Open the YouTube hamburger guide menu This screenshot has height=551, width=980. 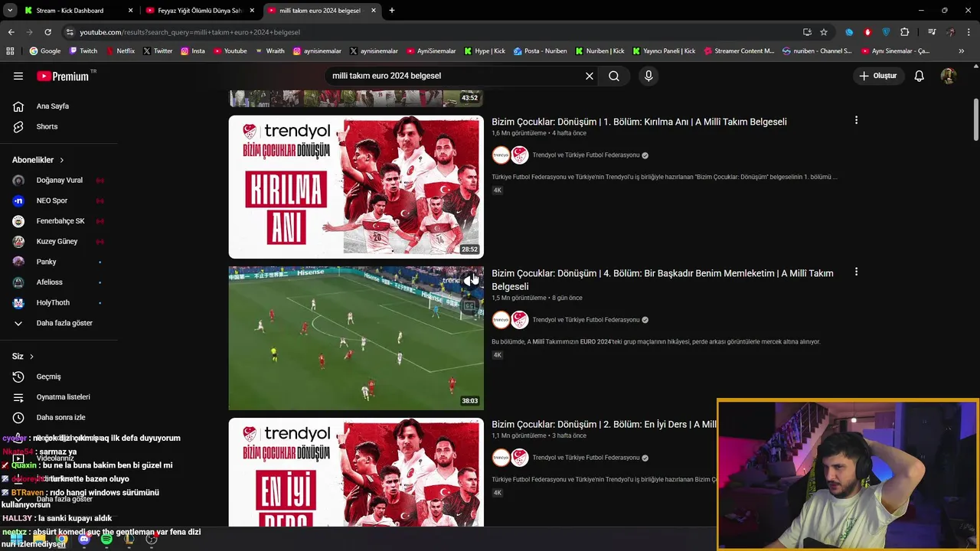point(18,76)
